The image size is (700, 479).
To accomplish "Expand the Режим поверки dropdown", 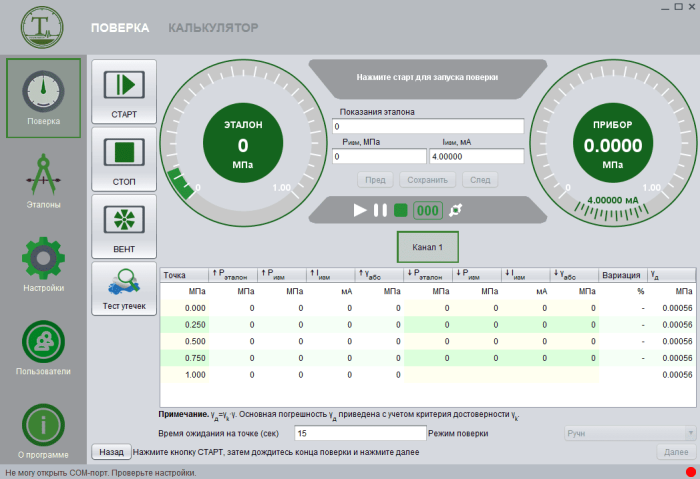I will pos(628,433).
